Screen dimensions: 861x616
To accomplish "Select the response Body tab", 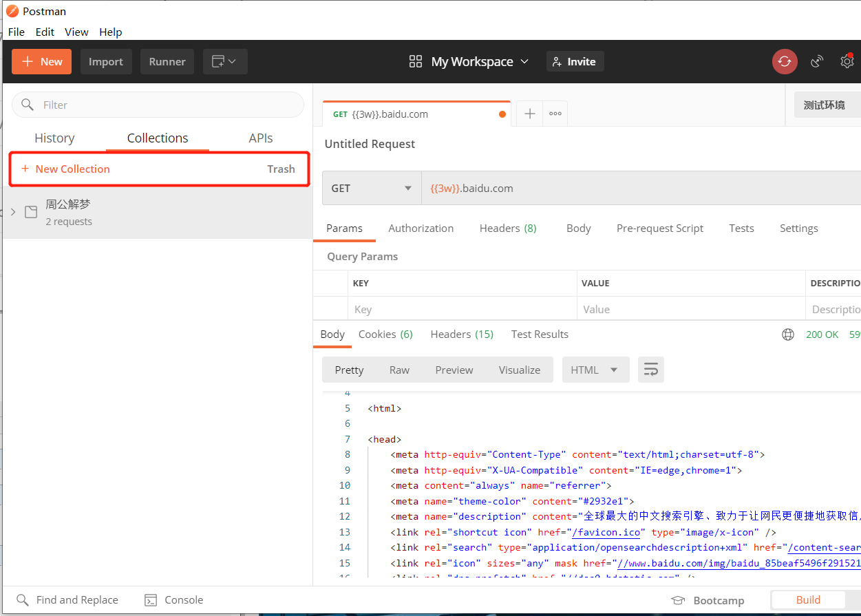I will [332, 334].
